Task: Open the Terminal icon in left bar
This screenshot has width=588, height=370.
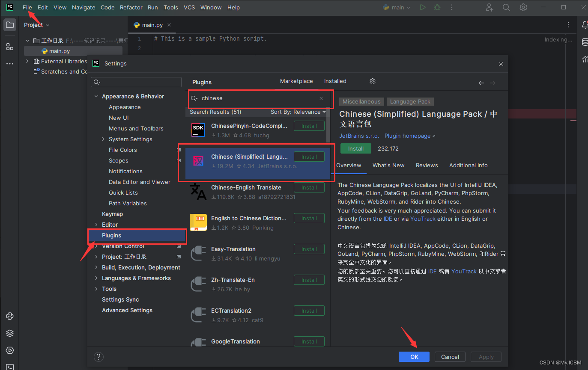Action: pyautogui.click(x=10, y=366)
